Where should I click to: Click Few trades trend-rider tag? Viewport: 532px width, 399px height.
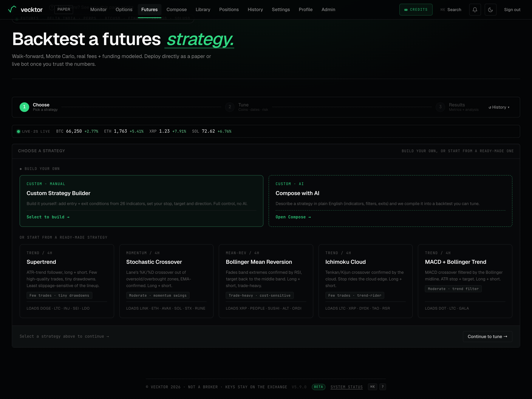[x=355, y=295]
